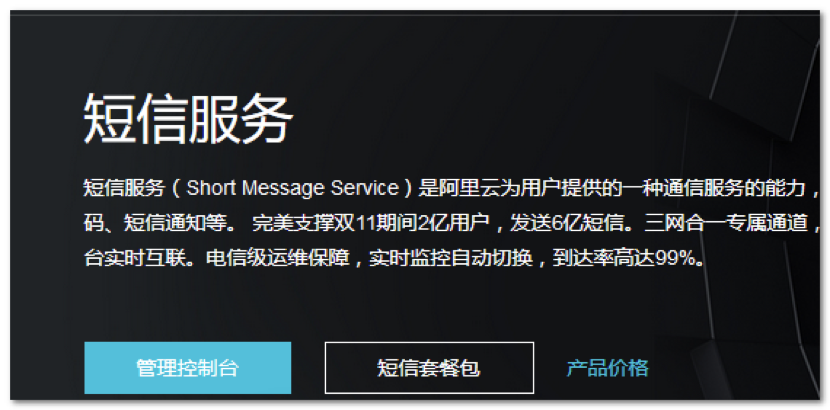Click the 电信级运维保障 text
Image resolution: width=830 pixels, height=410 pixels.
(277, 258)
